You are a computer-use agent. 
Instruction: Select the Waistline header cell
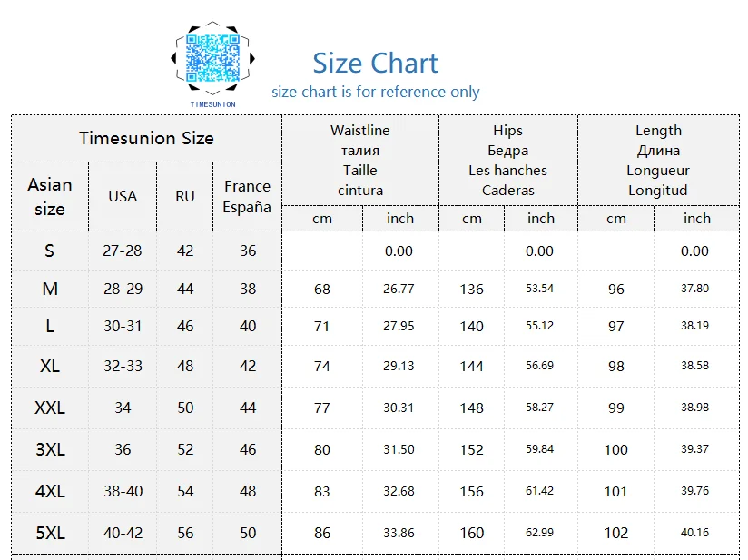[x=360, y=161]
